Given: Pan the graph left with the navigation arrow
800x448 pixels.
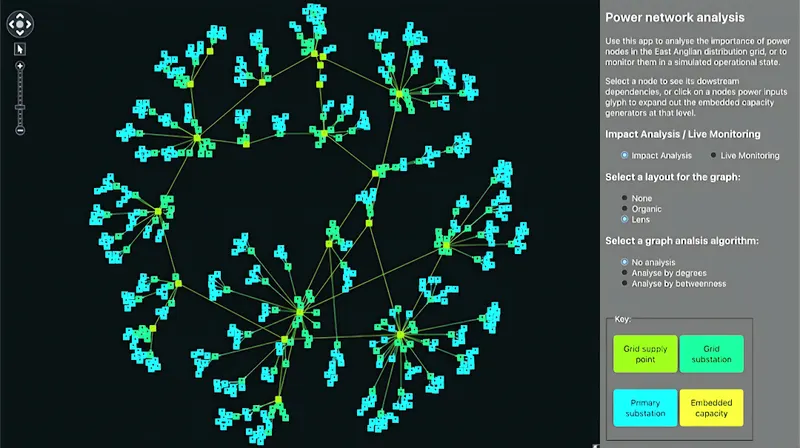Looking at the screenshot, I should (x=11, y=24).
